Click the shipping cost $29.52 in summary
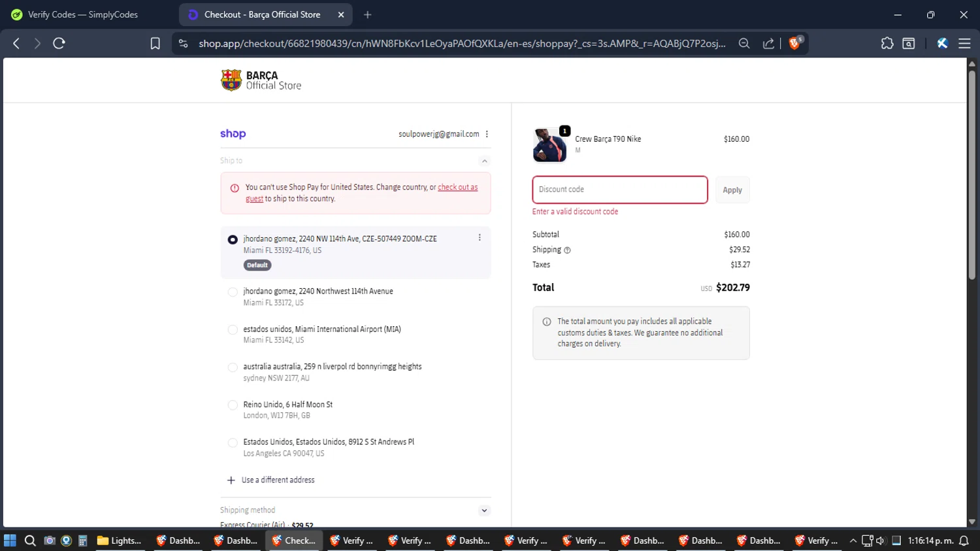The height and width of the screenshot is (551, 980). (740, 250)
